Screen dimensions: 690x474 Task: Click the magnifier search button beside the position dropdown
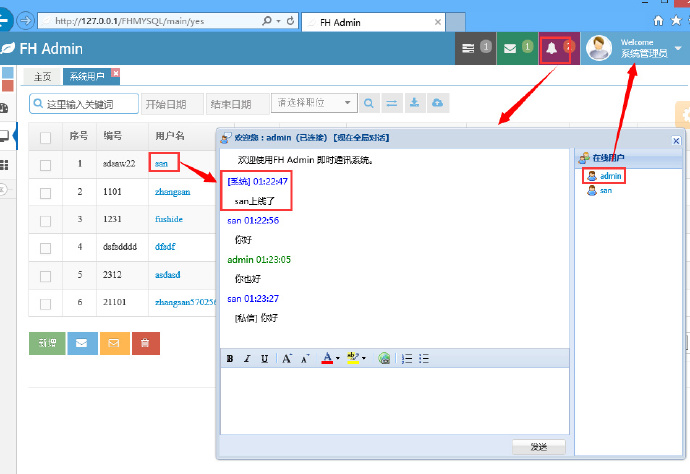[x=369, y=103]
